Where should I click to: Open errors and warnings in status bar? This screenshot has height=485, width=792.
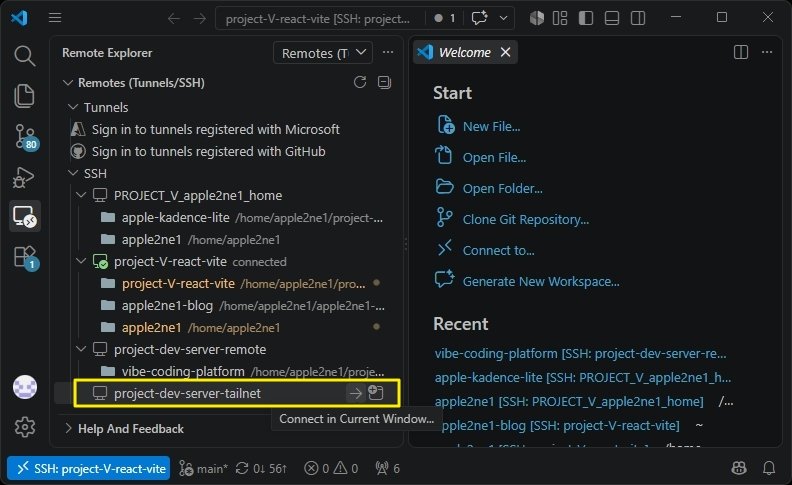pos(331,468)
